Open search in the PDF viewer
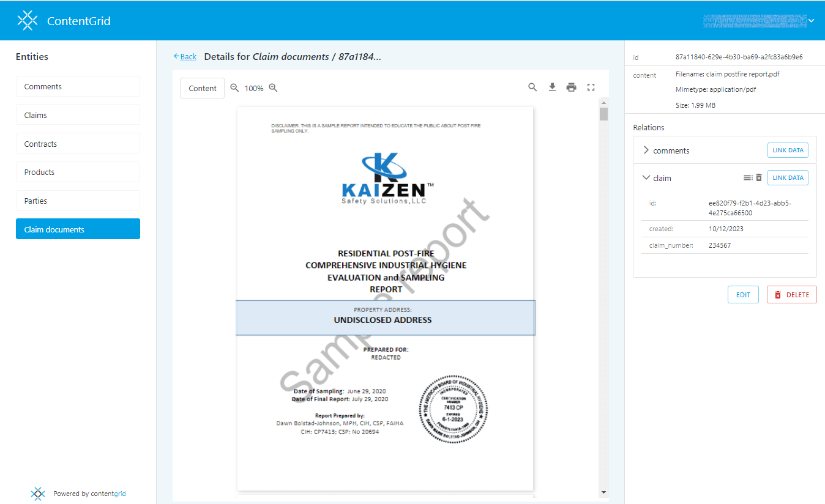 pyautogui.click(x=532, y=87)
